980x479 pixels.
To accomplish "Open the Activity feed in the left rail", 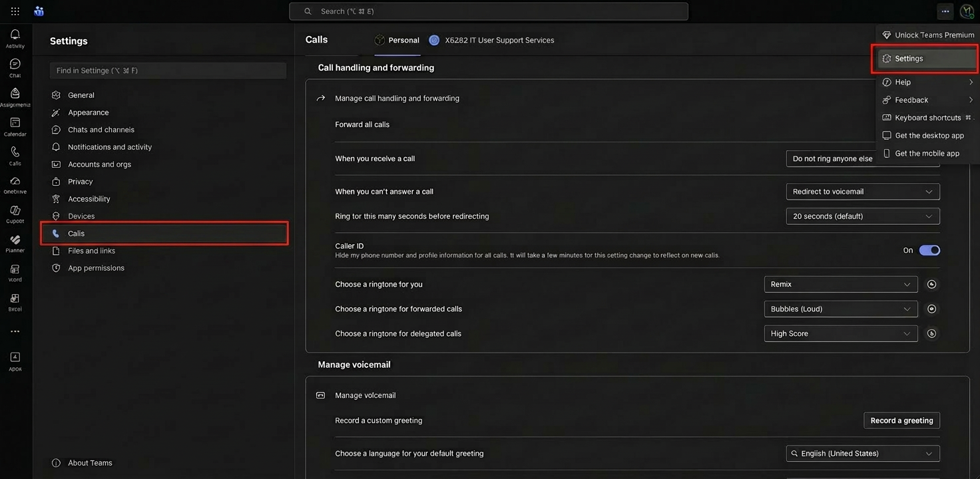I will [x=15, y=39].
